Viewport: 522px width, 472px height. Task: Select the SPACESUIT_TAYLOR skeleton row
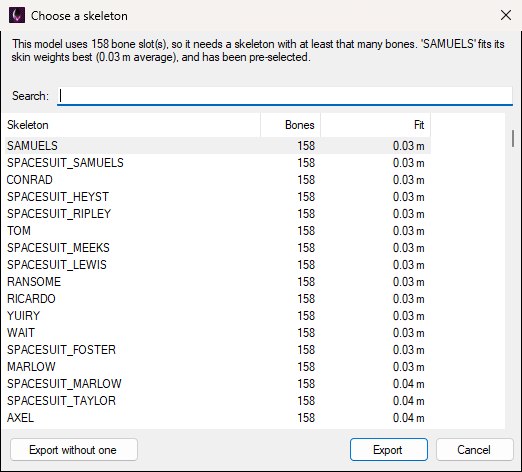(218, 401)
